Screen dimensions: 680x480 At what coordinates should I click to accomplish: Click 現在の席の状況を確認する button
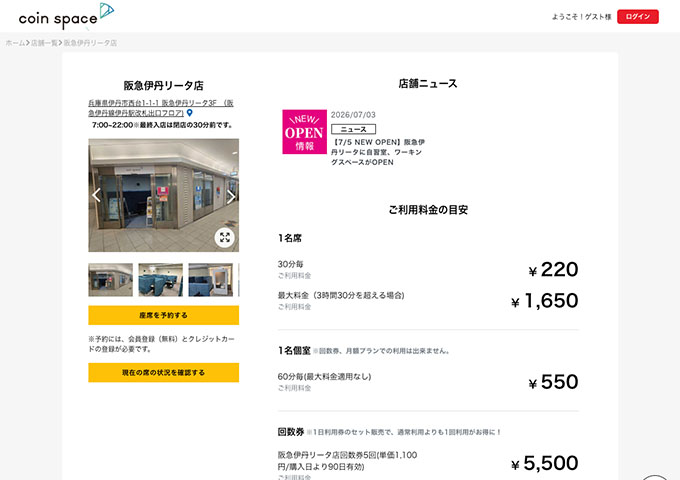coord(163,372)
